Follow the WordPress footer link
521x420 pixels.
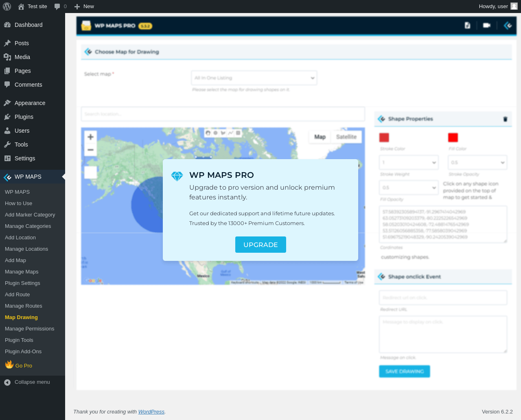pos(151,412)
